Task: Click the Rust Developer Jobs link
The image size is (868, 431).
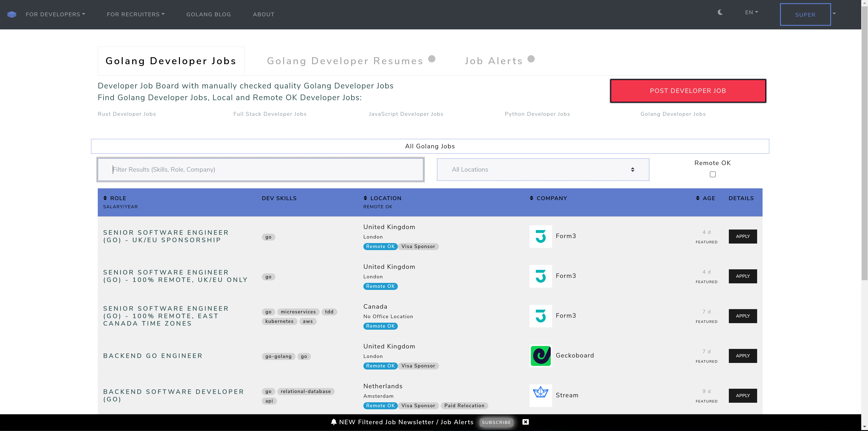Action: (x=127, y=114)
